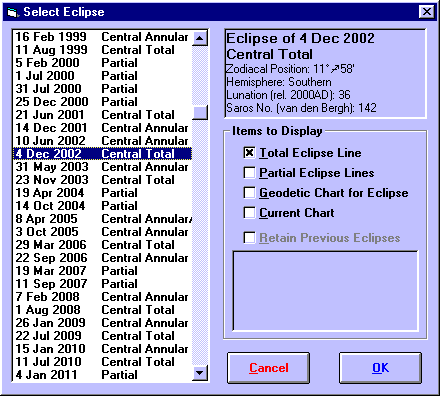Select the 26 Jan 2009 Central Annular eclipse
The height and width of the screenshot is (396, 440).
[x=102, y=323]
